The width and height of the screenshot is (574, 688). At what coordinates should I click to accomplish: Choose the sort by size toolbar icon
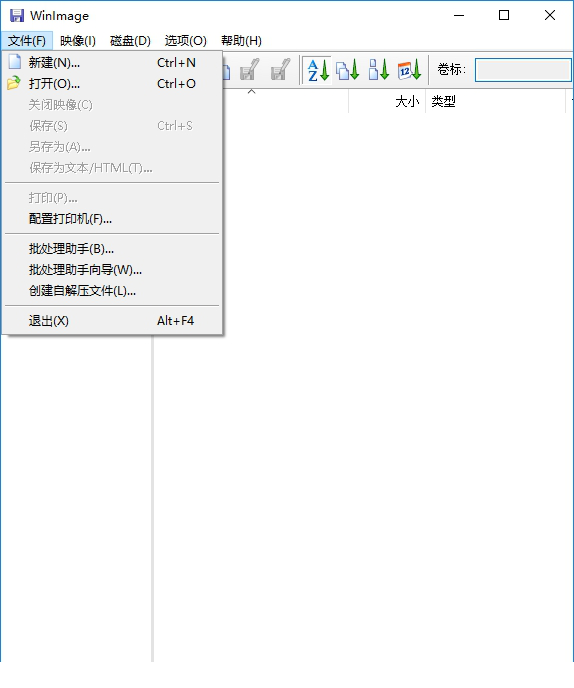coord(378,70)
